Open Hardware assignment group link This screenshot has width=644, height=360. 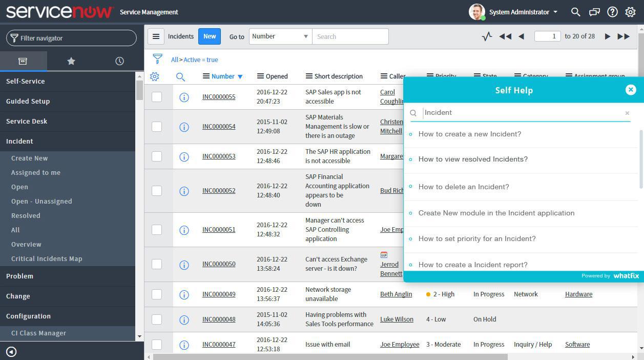[578, 294]
